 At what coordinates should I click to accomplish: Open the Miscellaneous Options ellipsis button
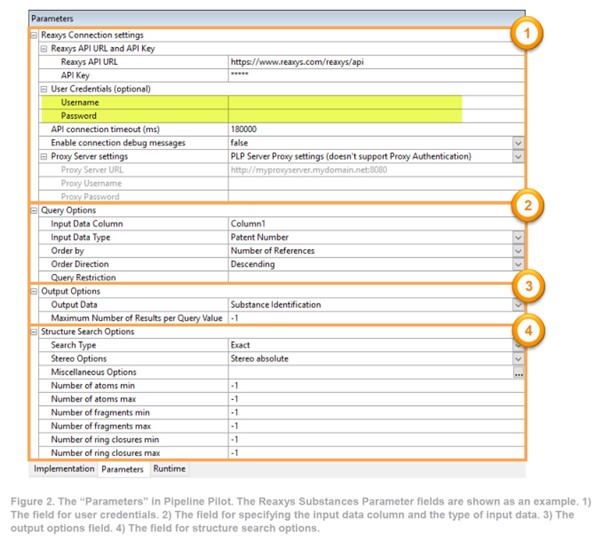click(x=518, y=372)
